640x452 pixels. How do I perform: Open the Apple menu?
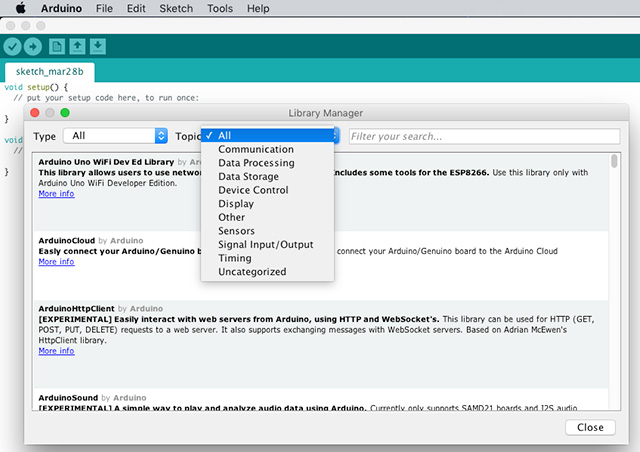[x=20, y=8]
